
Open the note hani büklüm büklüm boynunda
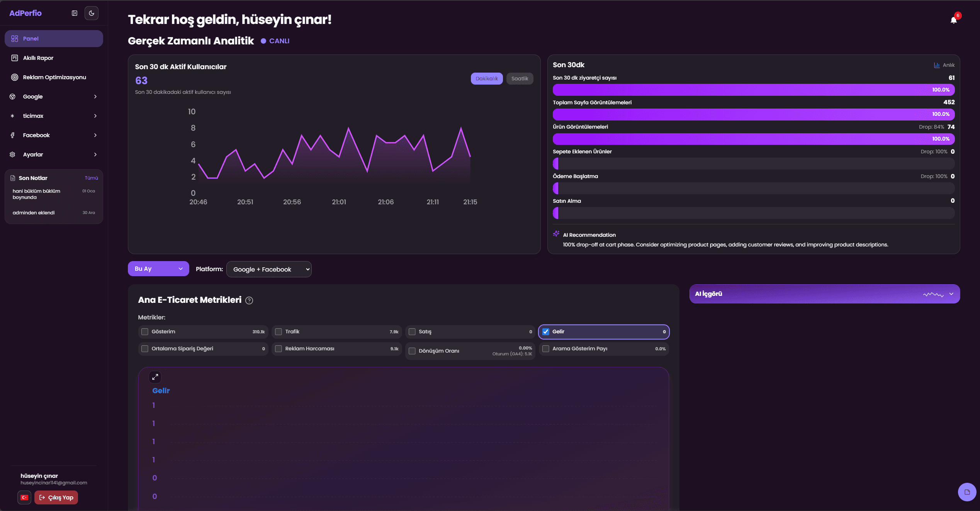point(37,194)
